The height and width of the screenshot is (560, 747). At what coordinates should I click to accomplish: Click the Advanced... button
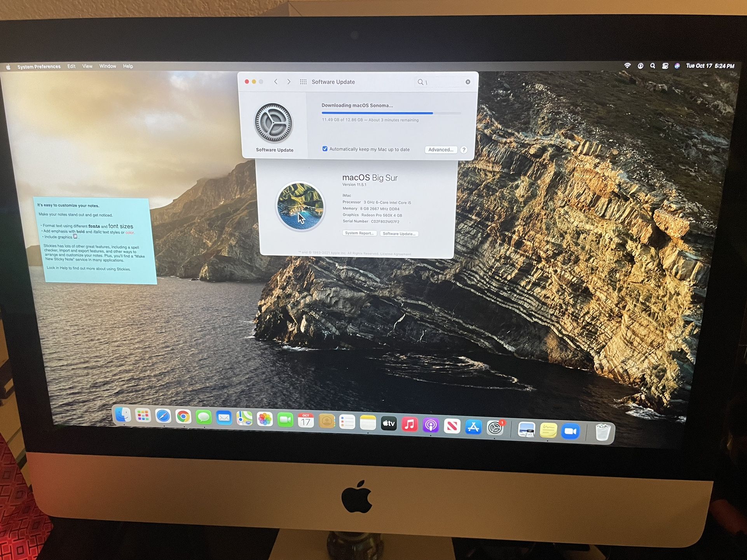point(441,150)
